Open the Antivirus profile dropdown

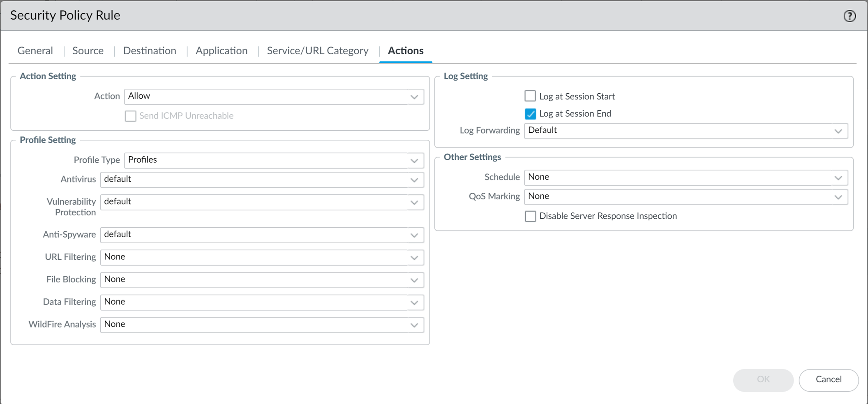click(x=262, y=180)
